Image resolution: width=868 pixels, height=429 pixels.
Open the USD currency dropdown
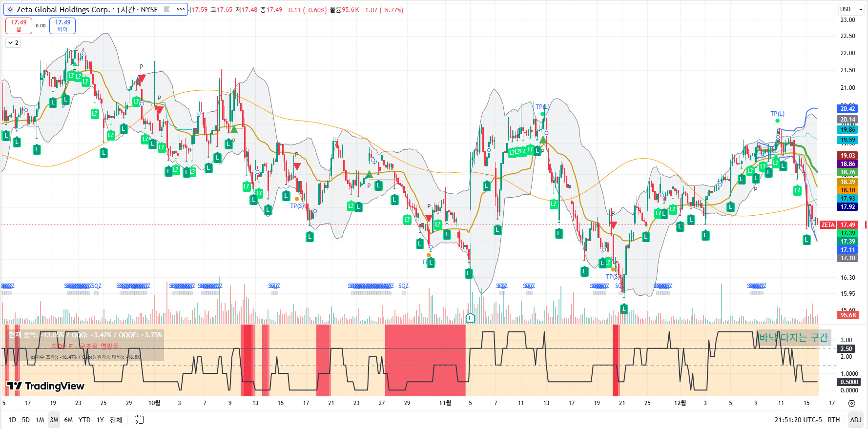(851, 9)
